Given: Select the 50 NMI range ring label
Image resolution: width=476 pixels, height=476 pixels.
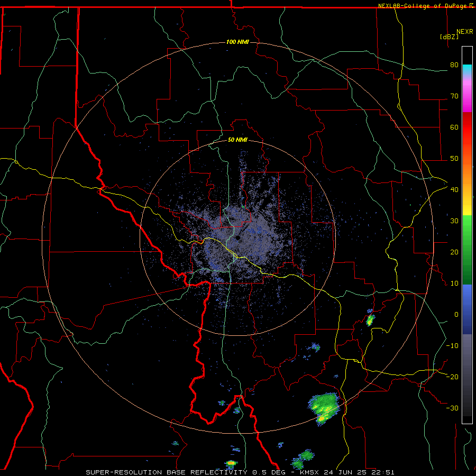Looking at the screenshot, I should 237,140.
